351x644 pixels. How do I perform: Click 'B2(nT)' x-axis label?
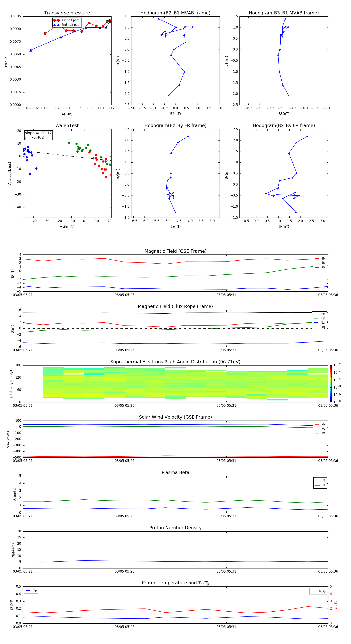pyautogui.click(x=175, y=114)
